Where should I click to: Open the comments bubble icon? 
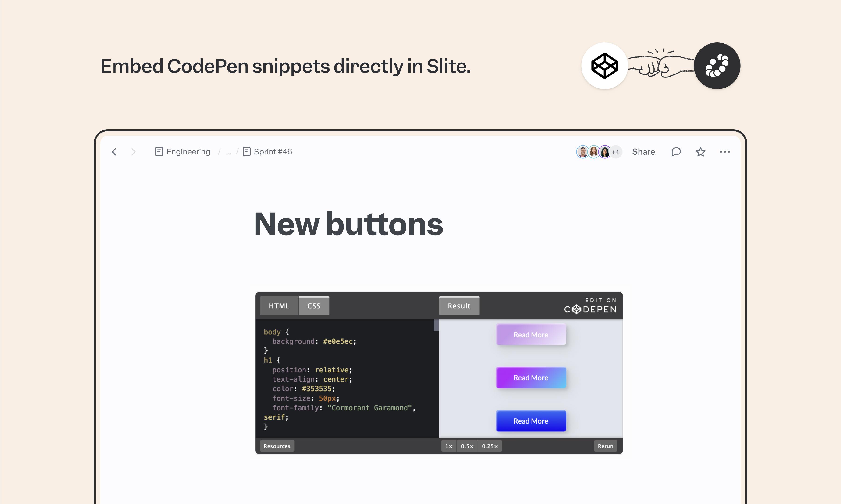[x=676, y=152]
